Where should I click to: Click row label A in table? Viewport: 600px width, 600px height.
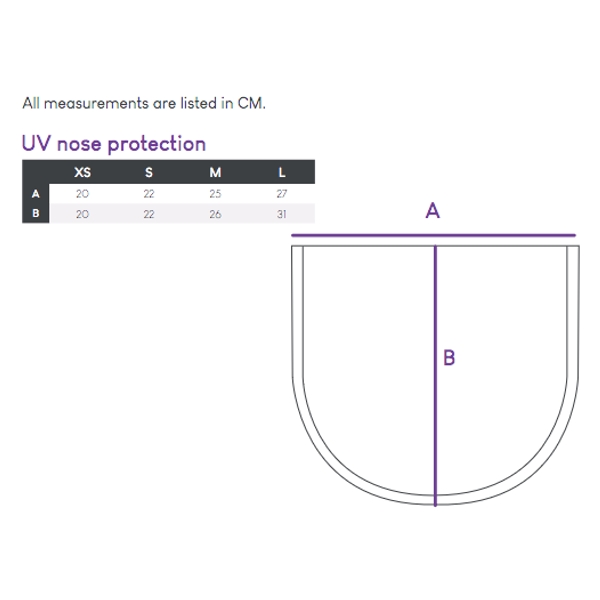click(x=36, y=194)
